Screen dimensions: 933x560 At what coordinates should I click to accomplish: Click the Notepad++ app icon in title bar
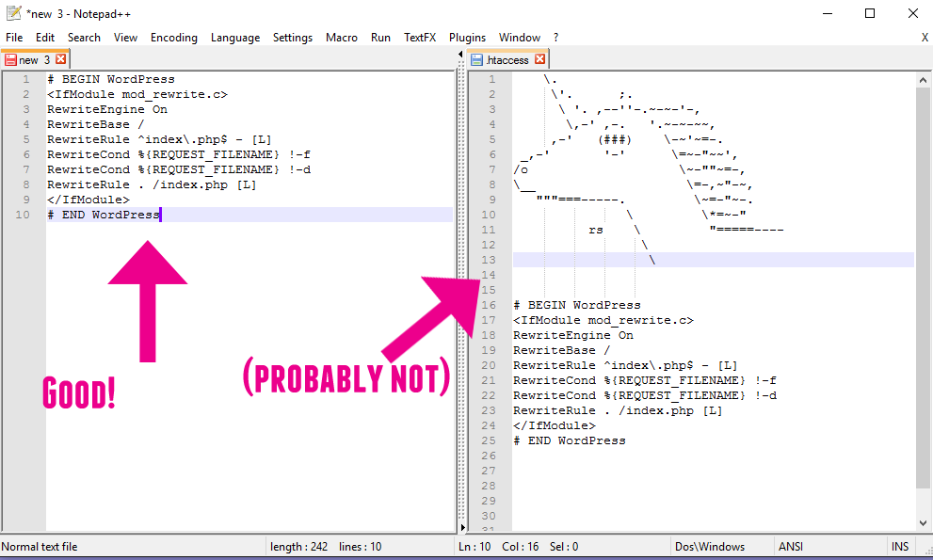pyautogui.click(x=14, y=13)
